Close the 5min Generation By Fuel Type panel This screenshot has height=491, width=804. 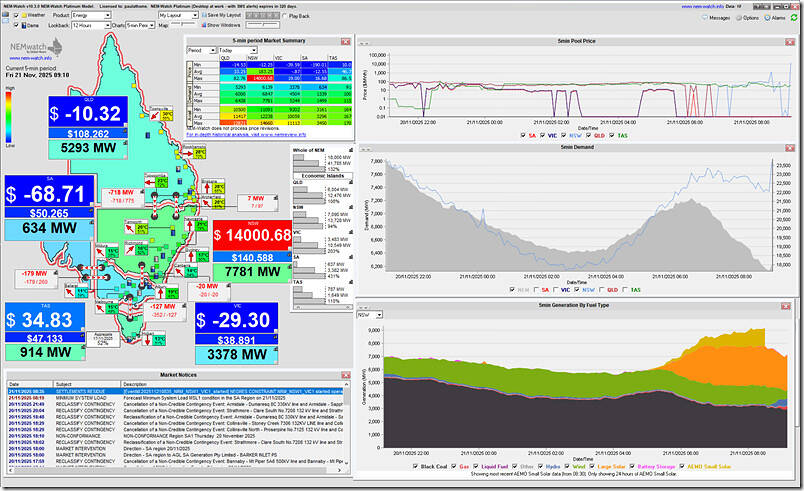tap(786, 306)
